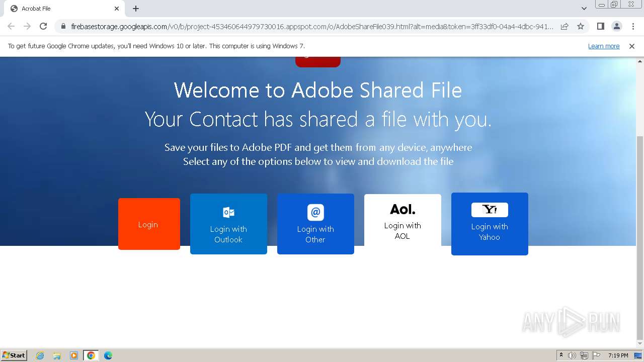Launch Microsoft Edge from taskbar
This screenshot has height=362, width=644.
pos(108,355)
